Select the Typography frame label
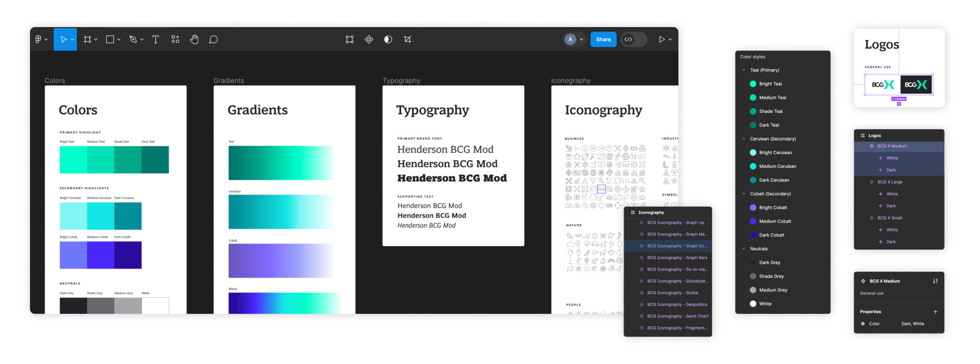The image size is (980, 364). pyautogui.click(x=401, y=80)
